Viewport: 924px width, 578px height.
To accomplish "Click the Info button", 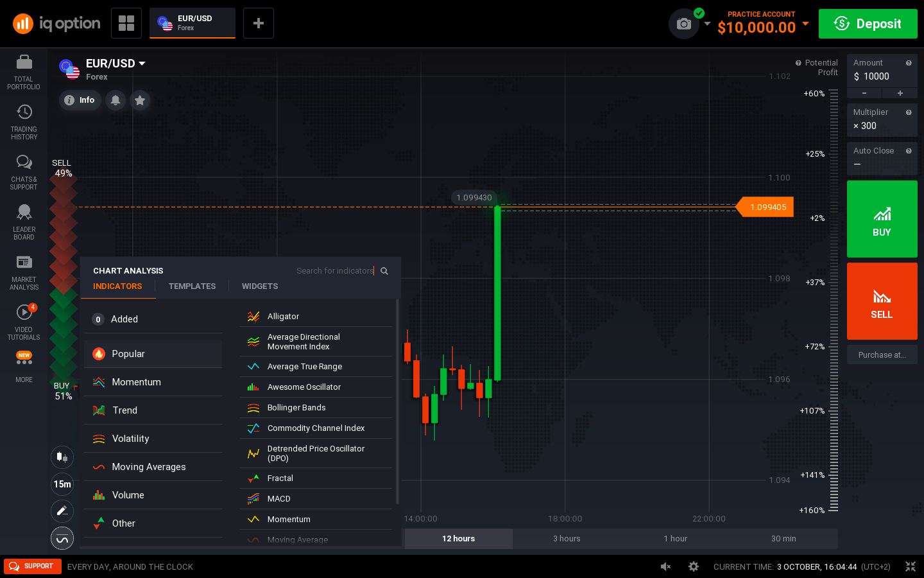I will 80,100.
